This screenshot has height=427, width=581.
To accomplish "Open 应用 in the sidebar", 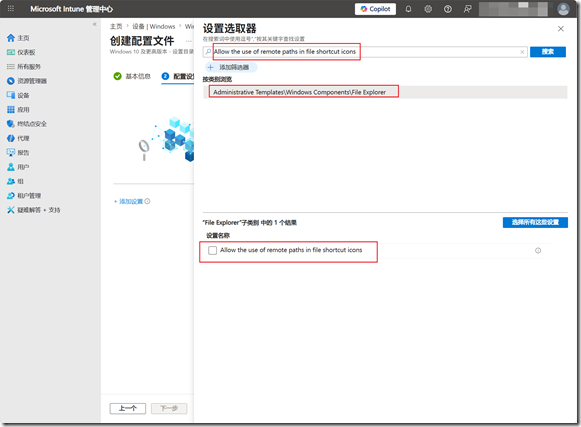I will click(18, 110).
